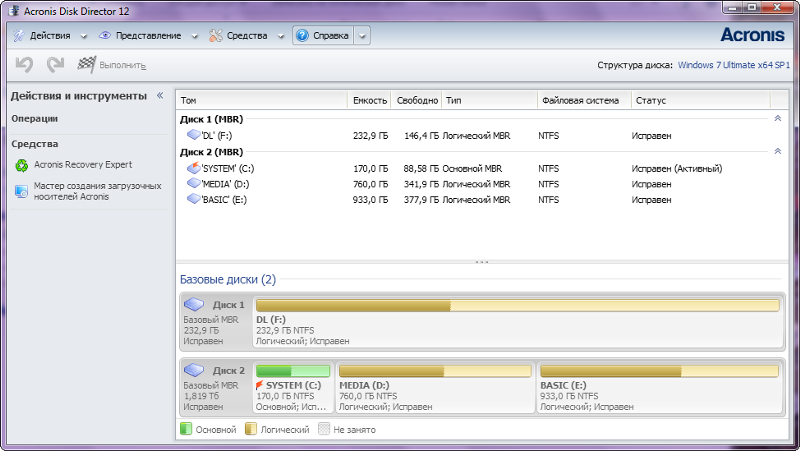Click the 'SYSTEM' (C:) volume icon in list

(x=193, y=167)
